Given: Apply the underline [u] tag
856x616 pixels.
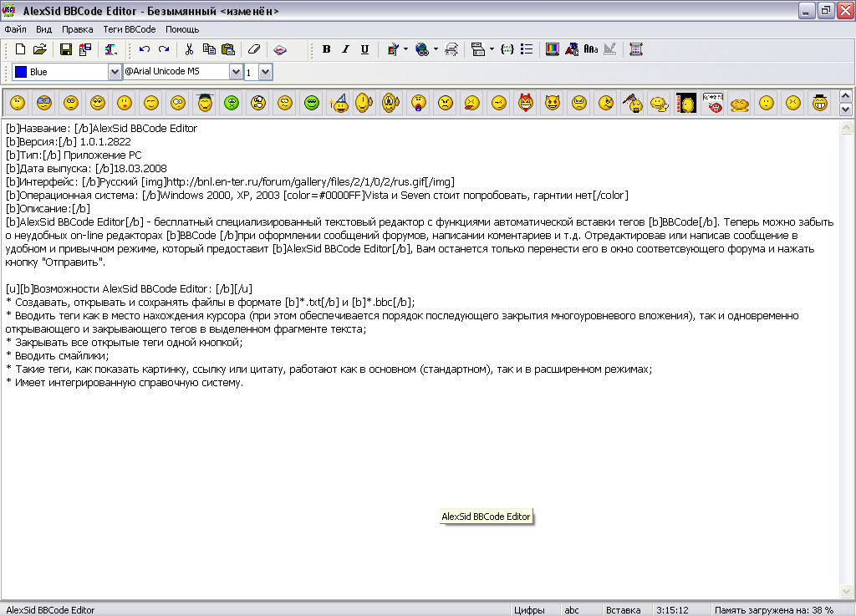Looking at the screenshot, I should click(x=364, y=49).
